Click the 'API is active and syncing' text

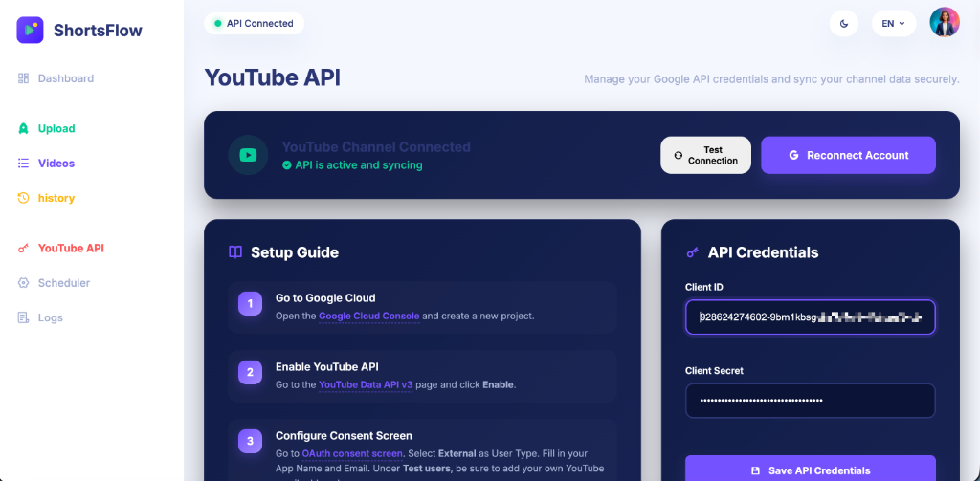click(x=359, y=165)
